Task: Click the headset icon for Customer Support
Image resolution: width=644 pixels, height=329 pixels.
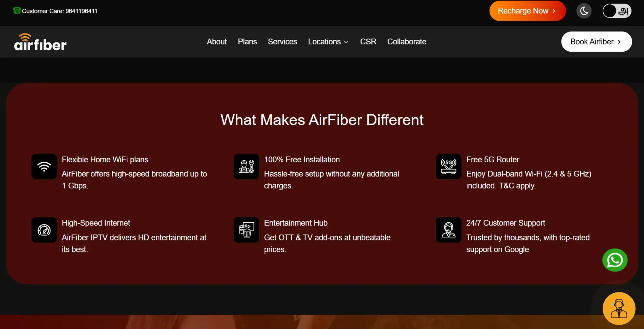Action: point(449,230)
